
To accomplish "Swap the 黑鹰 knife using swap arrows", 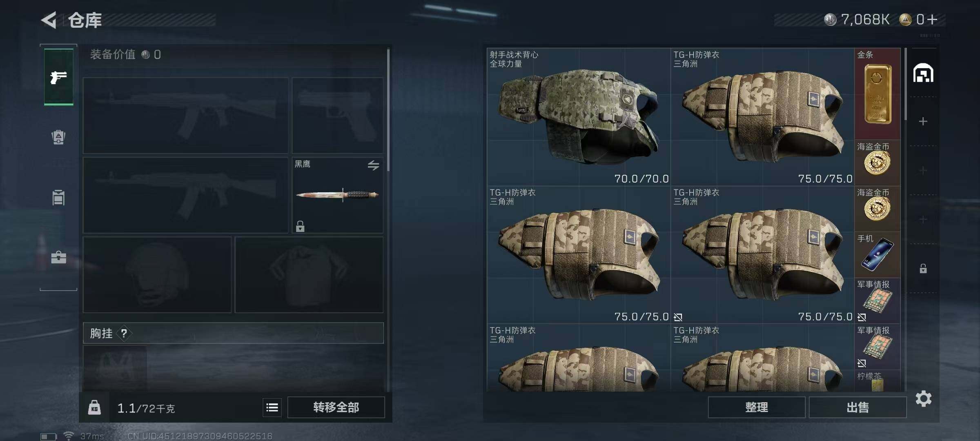I will tap(373, 165).
